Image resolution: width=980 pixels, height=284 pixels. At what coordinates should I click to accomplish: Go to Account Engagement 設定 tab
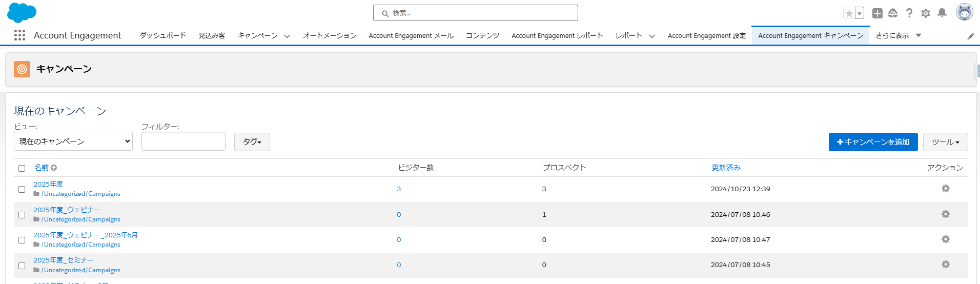707,35
